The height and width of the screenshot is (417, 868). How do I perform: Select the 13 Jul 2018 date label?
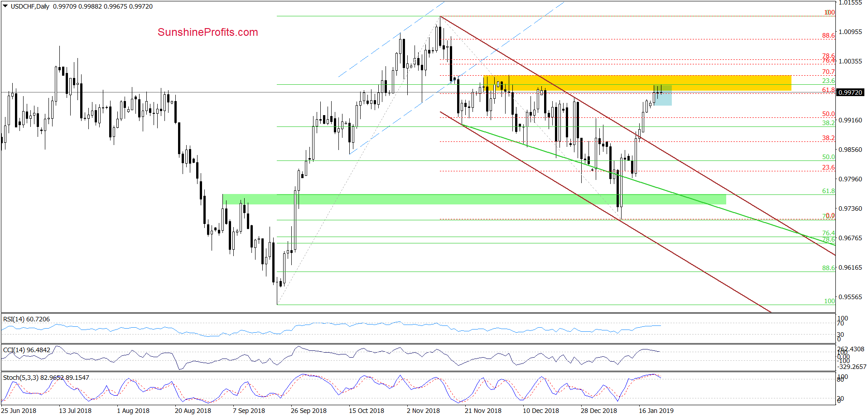click(75, 411)
